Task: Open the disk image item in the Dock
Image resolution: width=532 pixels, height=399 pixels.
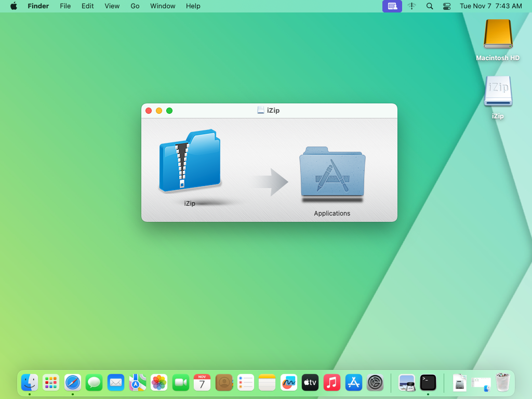Action: coord(460,383)
